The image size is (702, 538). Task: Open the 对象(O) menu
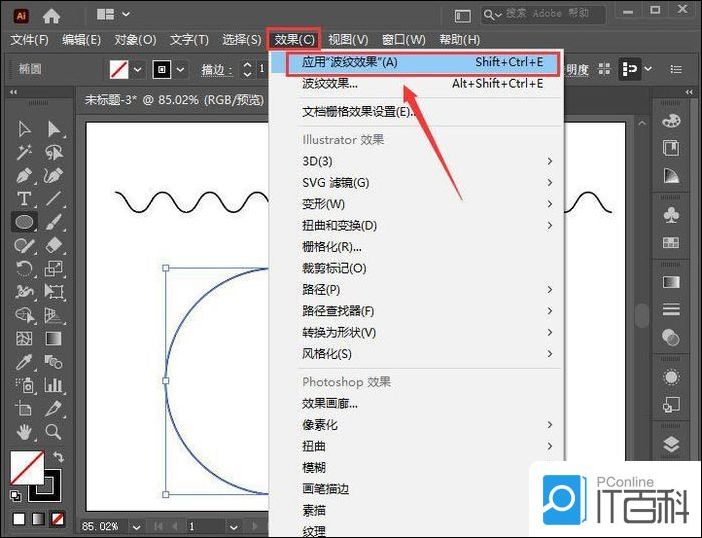point(135,40)
